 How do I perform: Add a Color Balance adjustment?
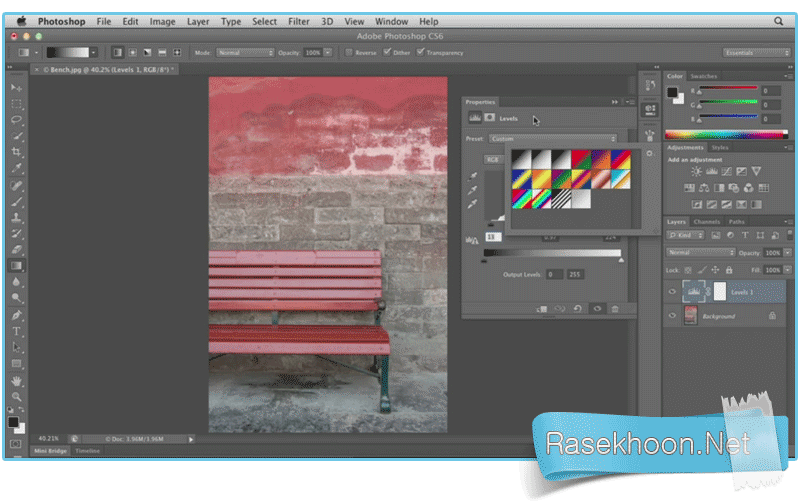point(704,188)
